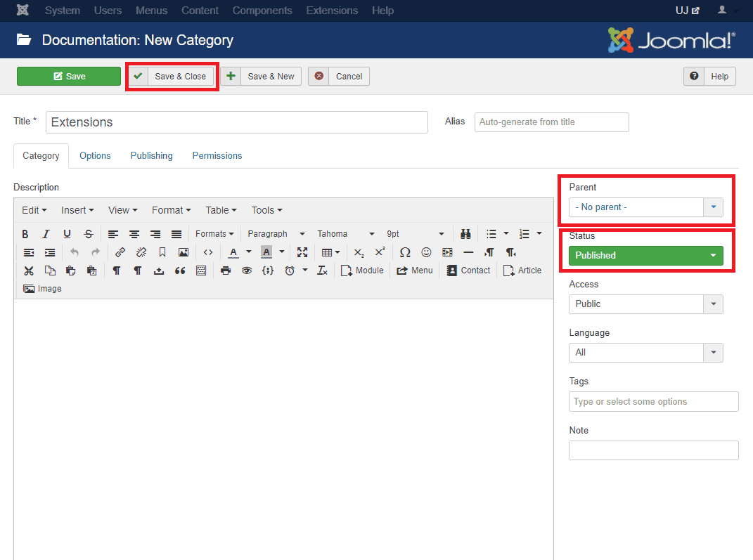Screen dimensions: 753x560
Task: Toggle the preview eye icon
Action: 246,271
